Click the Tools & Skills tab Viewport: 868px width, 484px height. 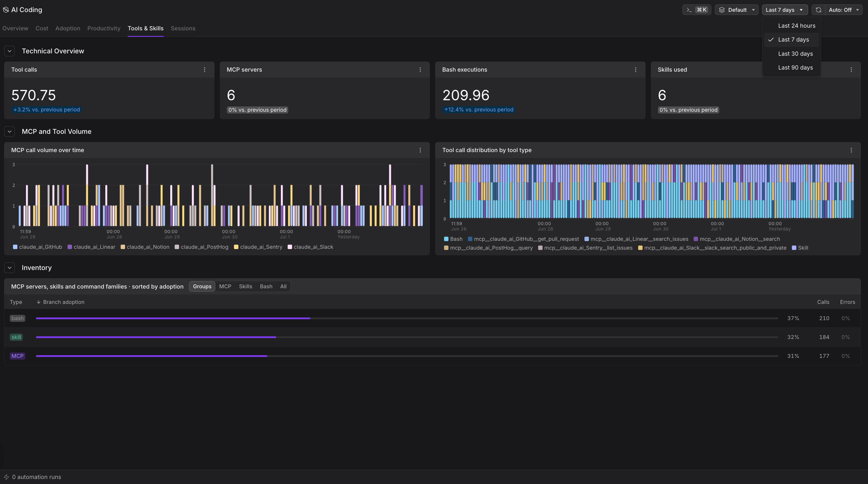click(x=145, y=28)
